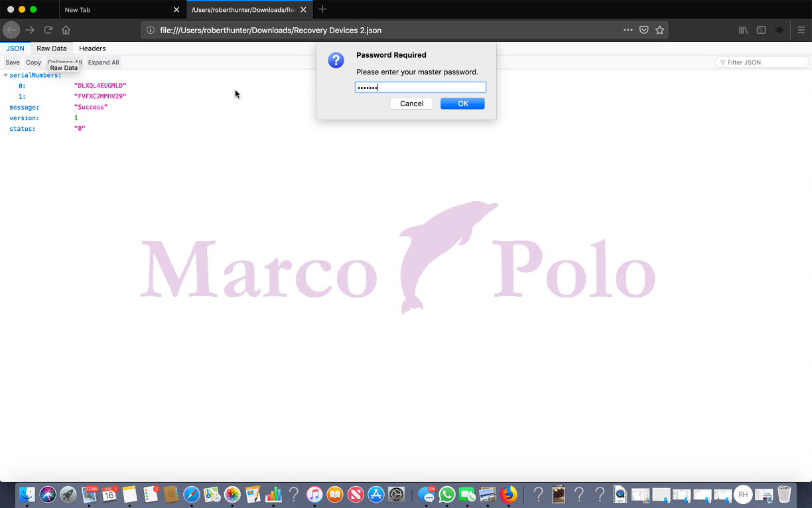Image resolution: width=812 pixels, height=508 pixels.
Task: Open Pages from the Dock
Action: coord(253,494)
